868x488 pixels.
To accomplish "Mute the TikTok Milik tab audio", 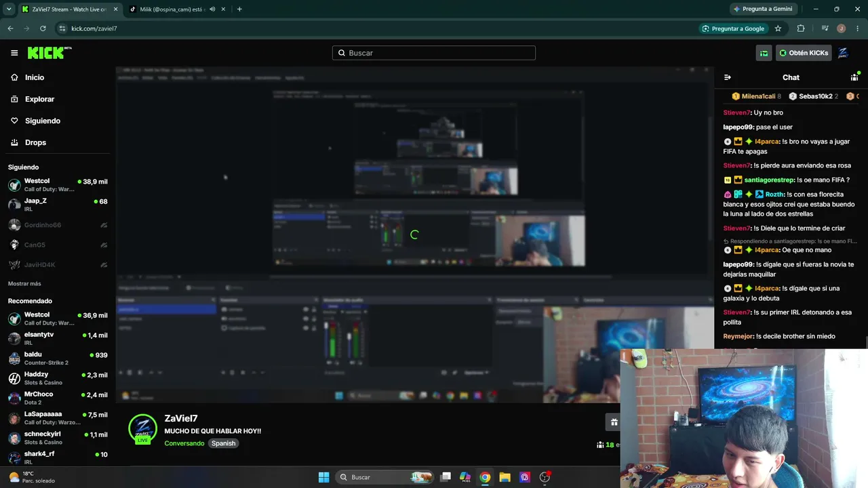I will 212,9.
